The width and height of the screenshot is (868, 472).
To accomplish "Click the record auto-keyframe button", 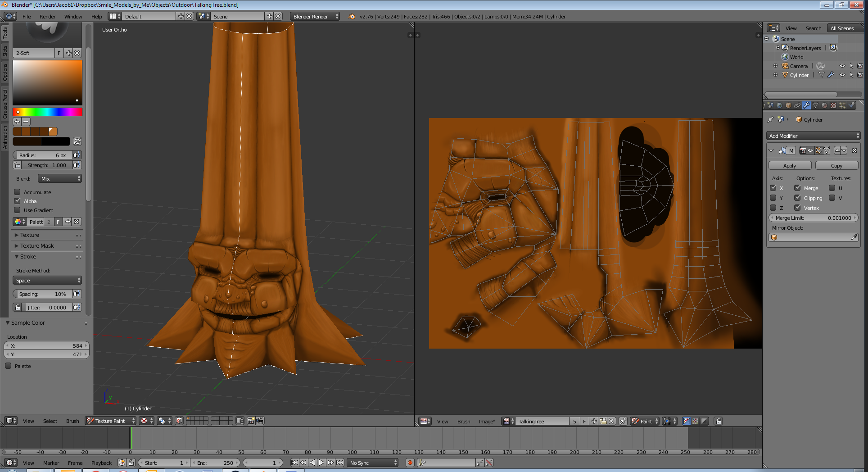I will 410,463.
